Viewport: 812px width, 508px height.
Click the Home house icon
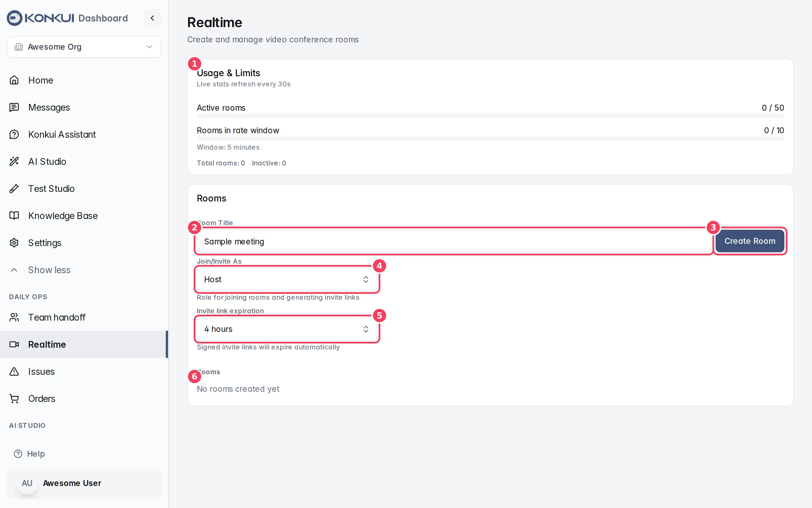[14, 80]
